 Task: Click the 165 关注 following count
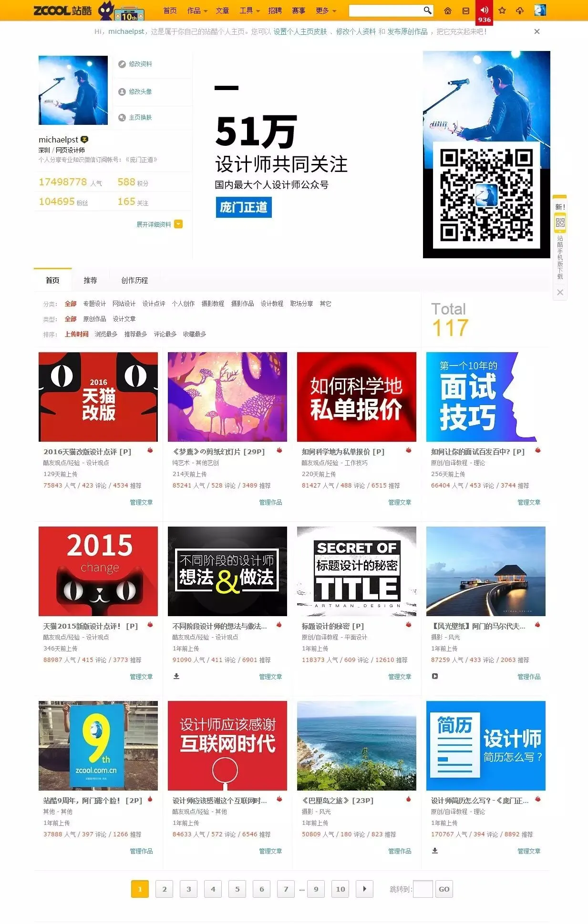133,202
